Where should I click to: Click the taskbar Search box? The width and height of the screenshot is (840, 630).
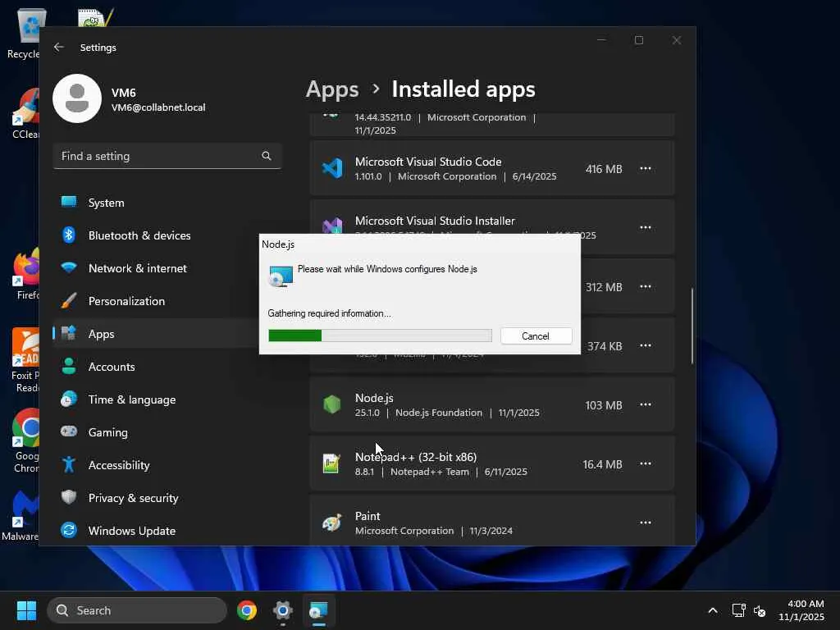(137, 610)
